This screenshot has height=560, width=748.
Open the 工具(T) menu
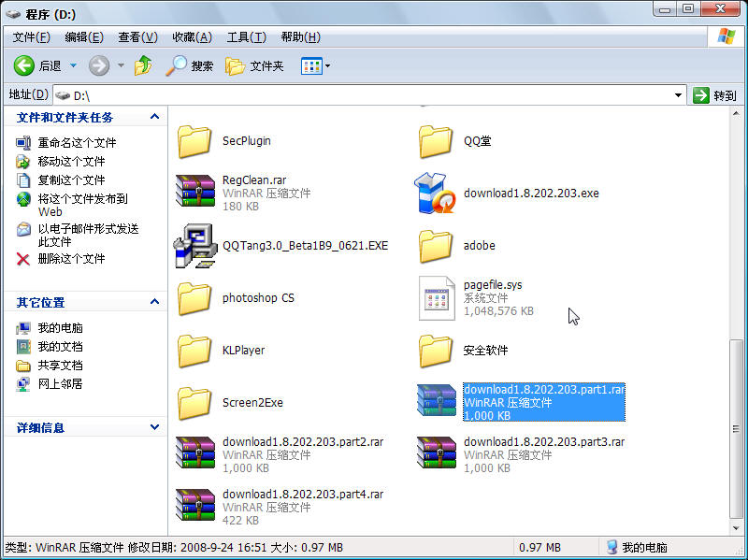click(x=246, y=37)
